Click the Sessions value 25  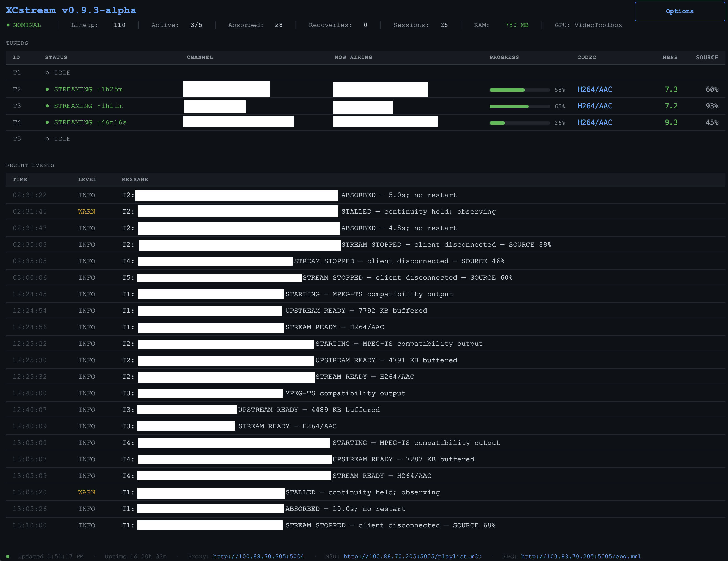pyautogui.click(x=444, y=25)
